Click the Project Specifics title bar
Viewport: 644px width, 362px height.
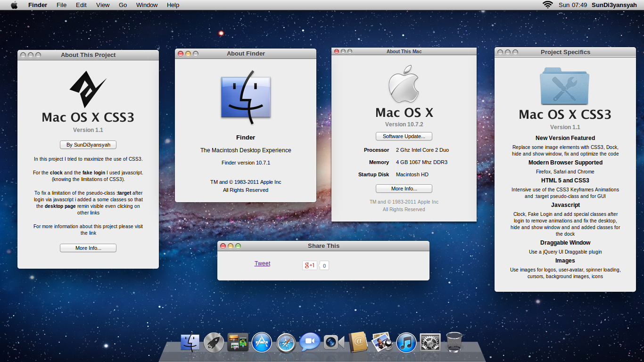point(565,52)
